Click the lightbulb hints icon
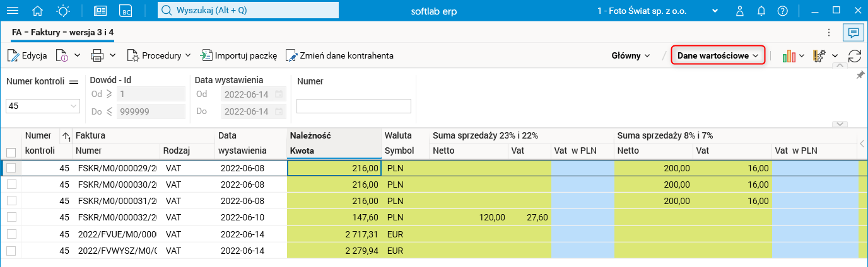This screenshot has height=267, width=868. [63, 11]
